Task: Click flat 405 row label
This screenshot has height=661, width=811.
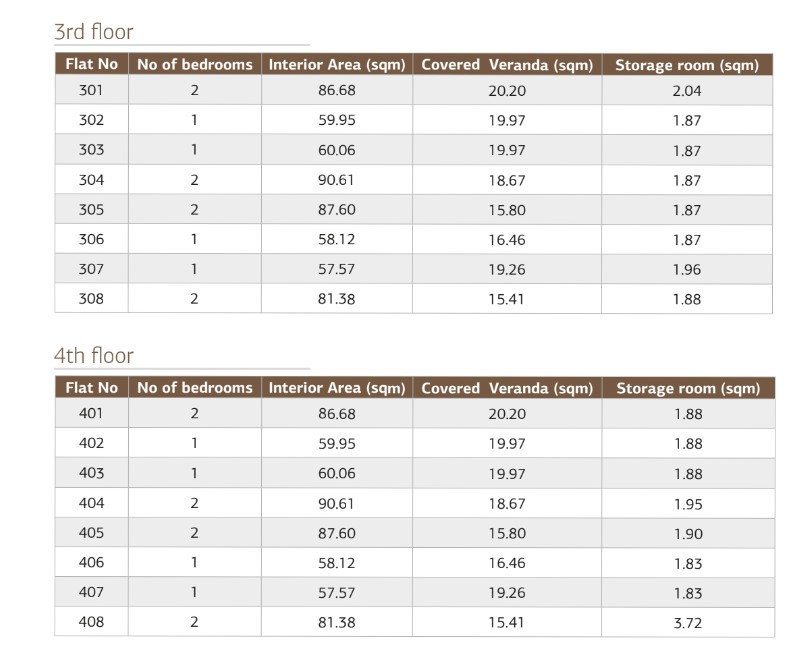Action: coord(91,532)
